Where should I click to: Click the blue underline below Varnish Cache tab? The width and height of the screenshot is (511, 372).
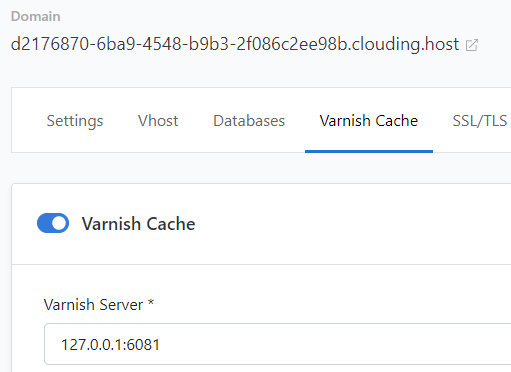[369, 151]
